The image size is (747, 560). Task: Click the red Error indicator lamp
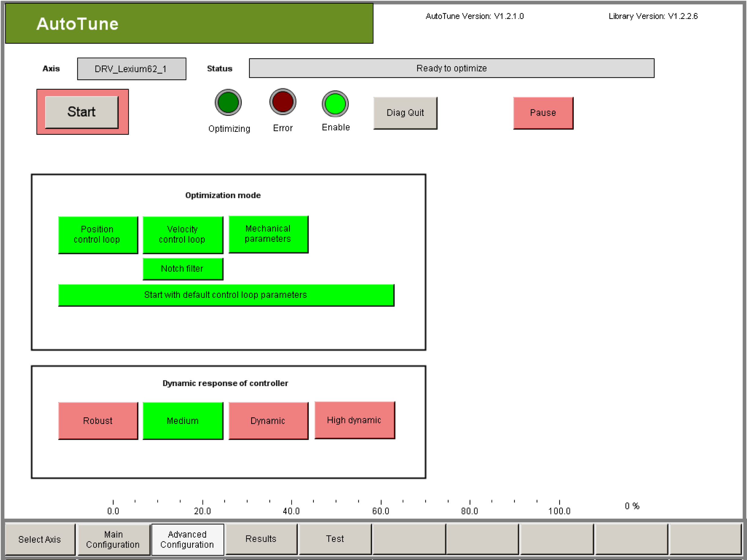(x=283, y=102)
